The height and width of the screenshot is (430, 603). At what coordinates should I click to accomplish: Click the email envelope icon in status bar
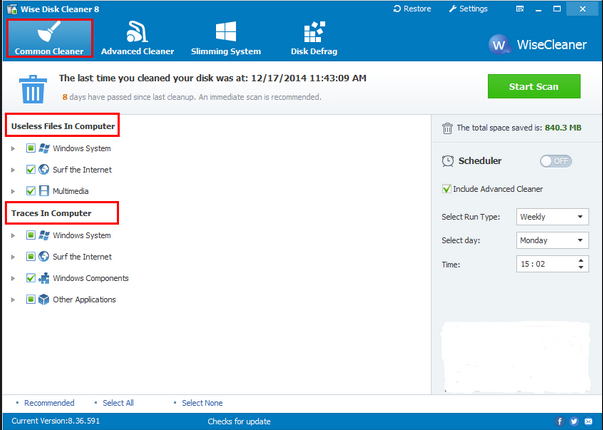pyautogui.click(x=588, y=422)
